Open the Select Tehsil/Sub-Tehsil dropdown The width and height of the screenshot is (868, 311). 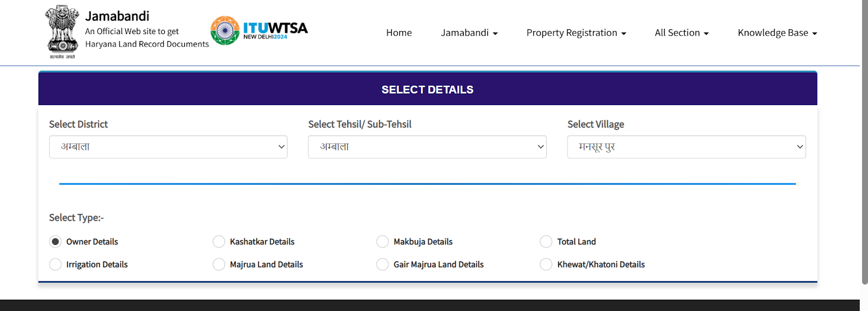tap(427, 147)
